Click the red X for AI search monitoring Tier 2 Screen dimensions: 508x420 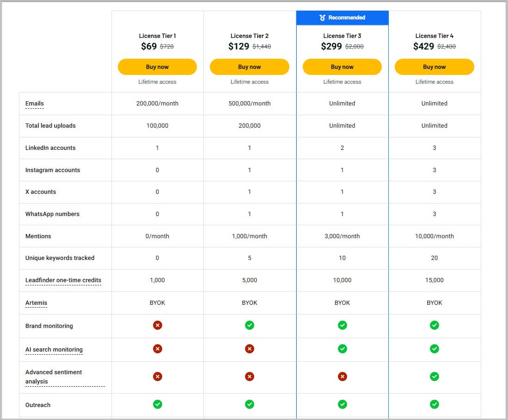250,349
